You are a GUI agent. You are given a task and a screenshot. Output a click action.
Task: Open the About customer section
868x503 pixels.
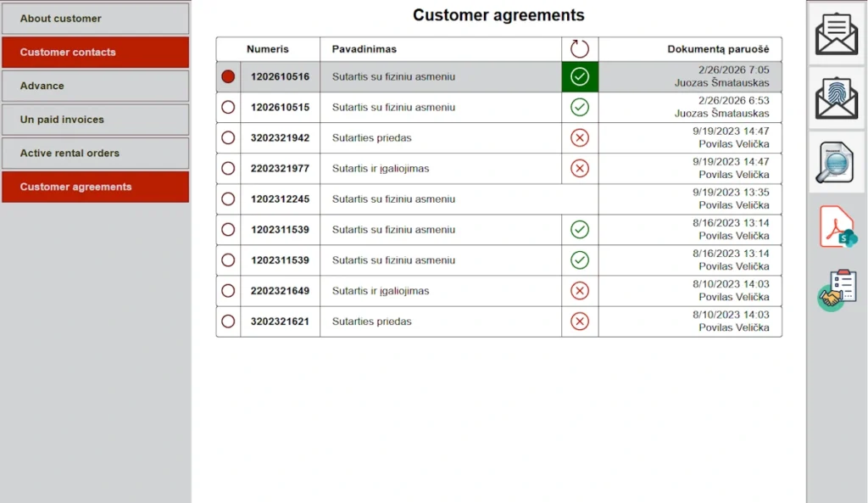click(x=95, y=18)
